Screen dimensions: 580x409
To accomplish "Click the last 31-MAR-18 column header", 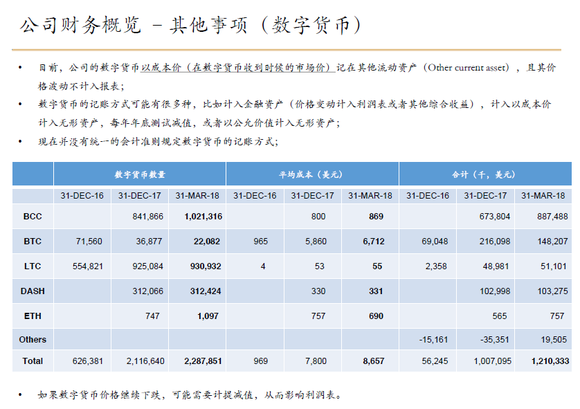I will [x=543, y=195].
